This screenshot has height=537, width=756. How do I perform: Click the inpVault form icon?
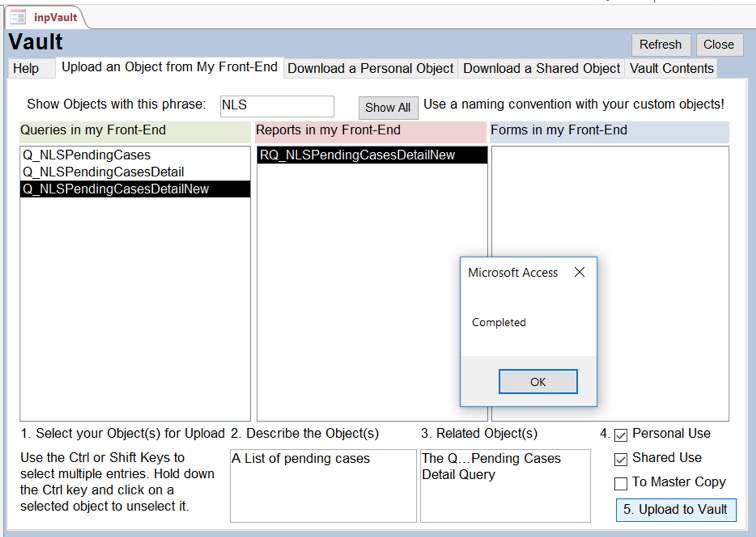18,17
